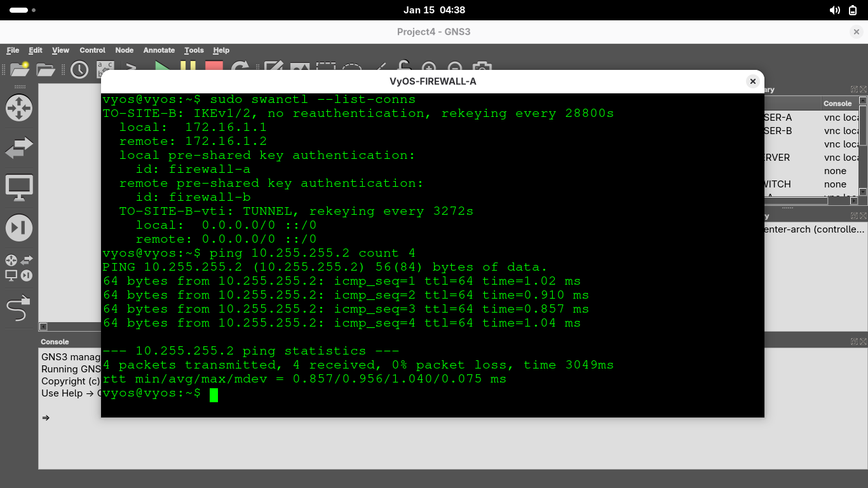
Task: Open the Tools menu
Action: [x=194, y=50]
